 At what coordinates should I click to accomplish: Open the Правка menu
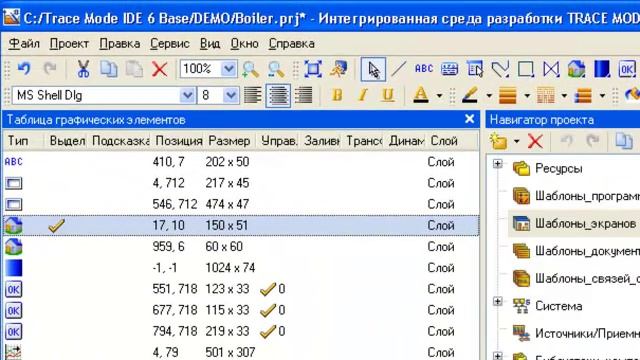(x=120, y=44)
